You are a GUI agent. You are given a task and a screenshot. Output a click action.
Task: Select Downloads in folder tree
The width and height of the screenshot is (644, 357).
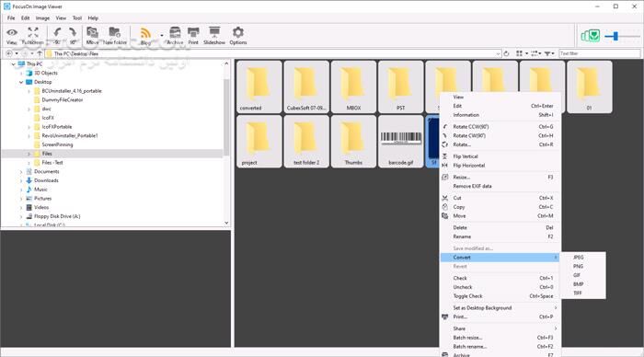(x=46, y=180)
